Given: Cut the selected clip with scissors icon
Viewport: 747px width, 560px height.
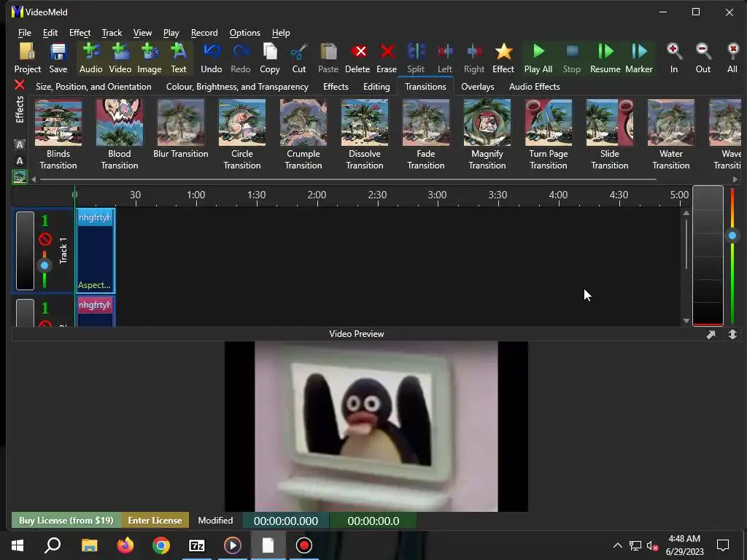Looking at the screenshot, I should (x=298, y=58).
